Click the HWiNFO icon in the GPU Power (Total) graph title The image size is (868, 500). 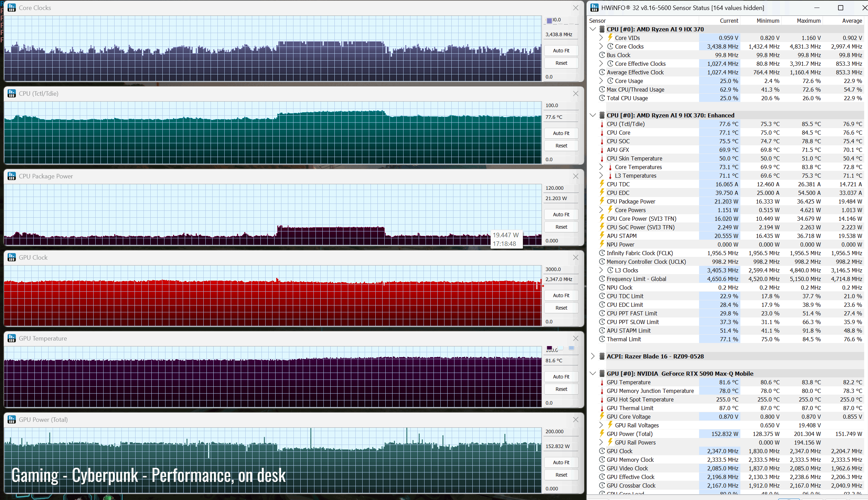click(x=12, y=419)
